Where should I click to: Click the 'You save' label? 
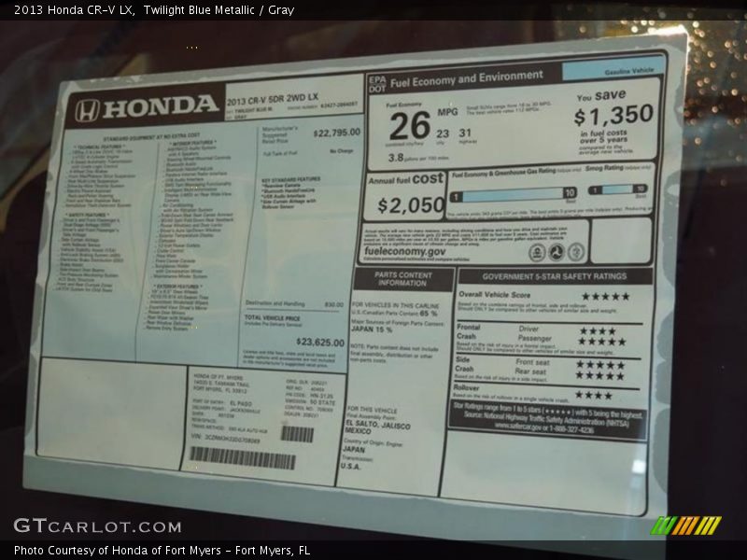click(601, 96)
